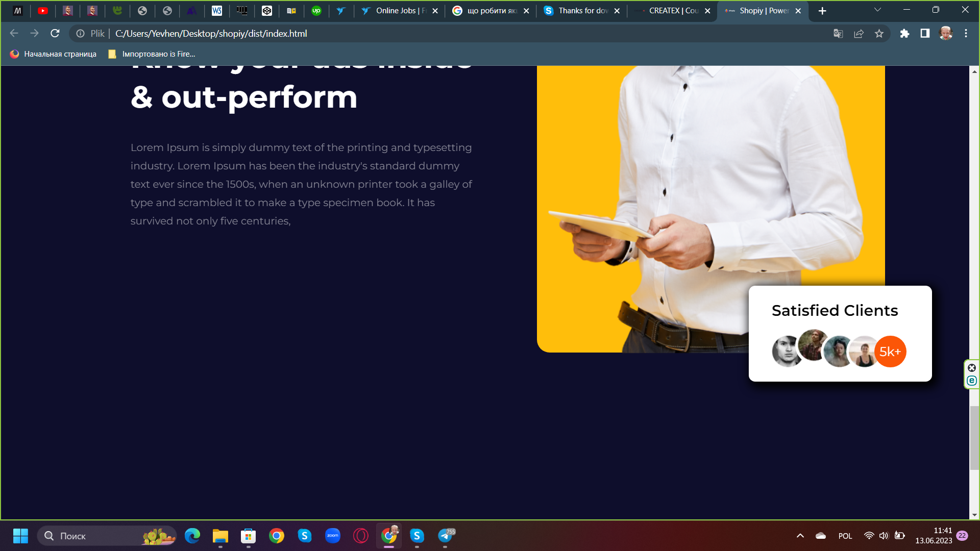
Task: Reload the page with the refresh icon
Action: 55,34
